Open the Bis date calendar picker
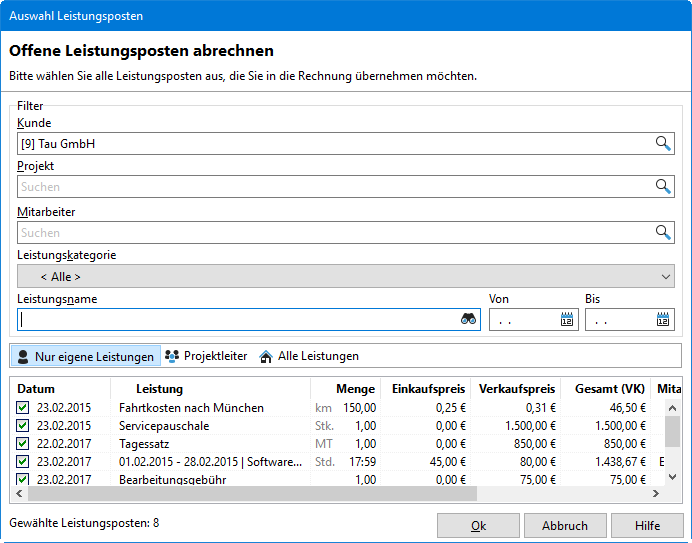The image size is (692, 543). tap(663, 320)
